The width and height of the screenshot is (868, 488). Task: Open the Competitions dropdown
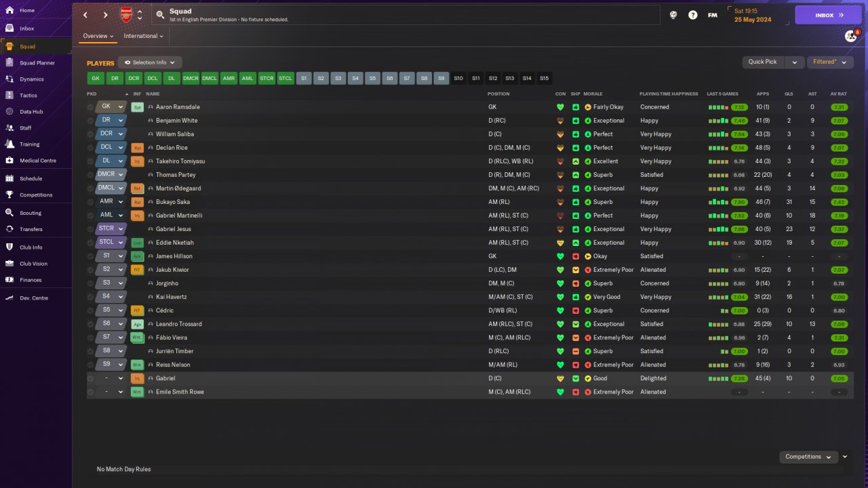tap(808, 457)
